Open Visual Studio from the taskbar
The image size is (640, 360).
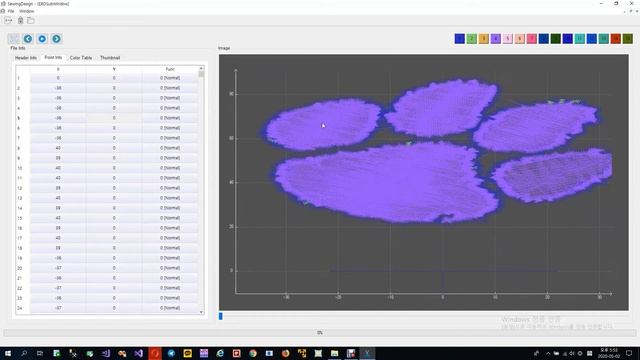(138, 353)
